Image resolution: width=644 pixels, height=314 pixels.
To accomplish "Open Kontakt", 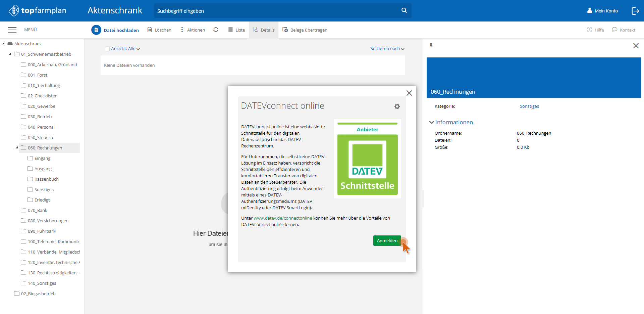I will [624, 30].
